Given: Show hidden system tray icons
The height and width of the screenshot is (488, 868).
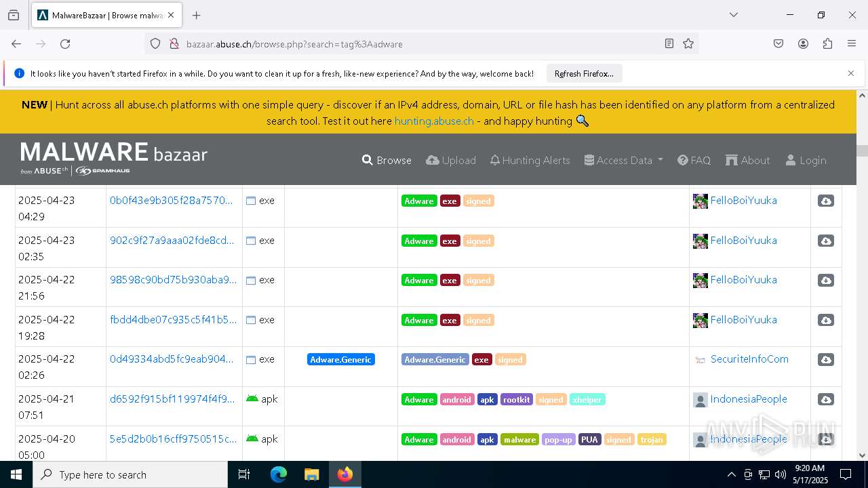Looking at the screenshot, I should pyautogui.click(x=731, y=474).
